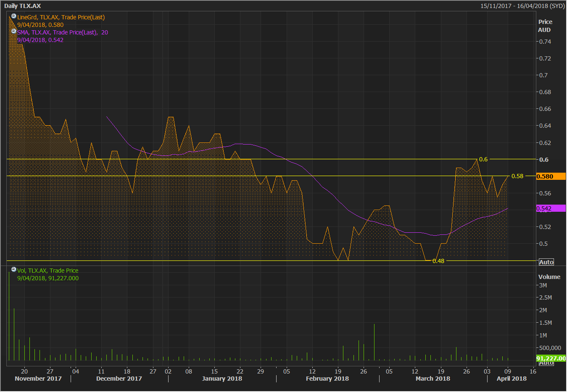Click the 2M volume axis value
The image size is (567, 392).
(543, 310)
